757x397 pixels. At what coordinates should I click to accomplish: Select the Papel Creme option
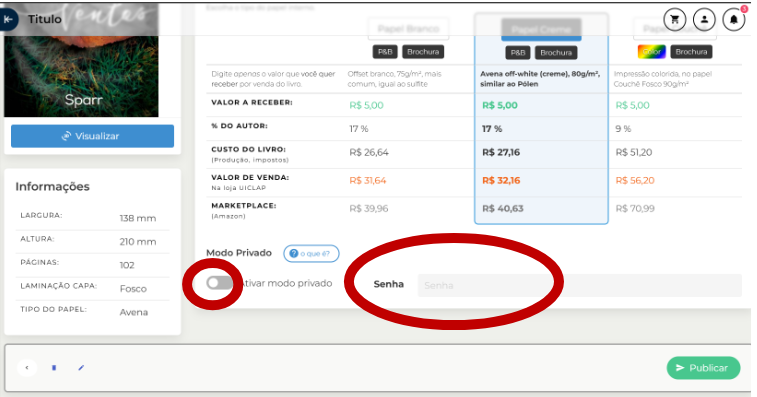[541, 30]
